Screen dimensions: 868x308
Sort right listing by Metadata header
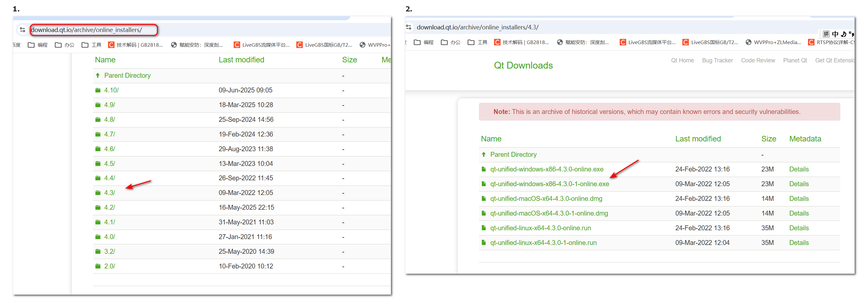pos(805,139)
